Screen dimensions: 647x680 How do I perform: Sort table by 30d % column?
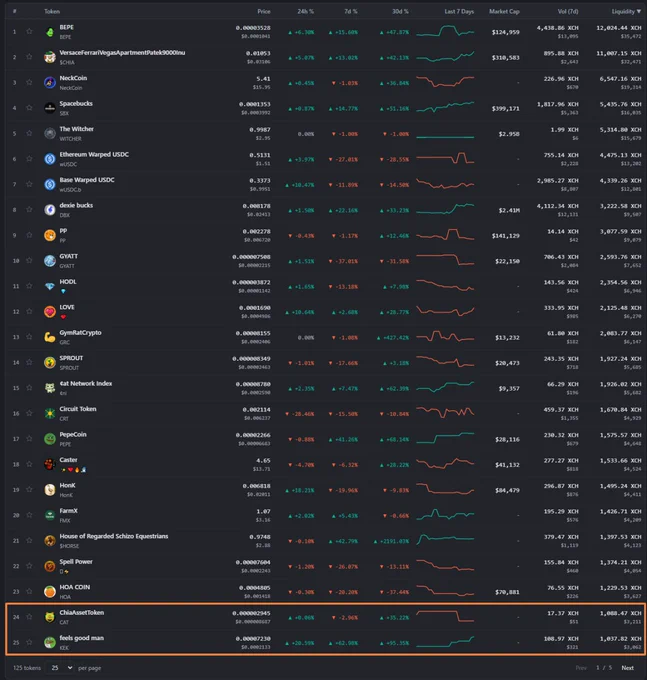pyautogui.click(x=400, y=12)
